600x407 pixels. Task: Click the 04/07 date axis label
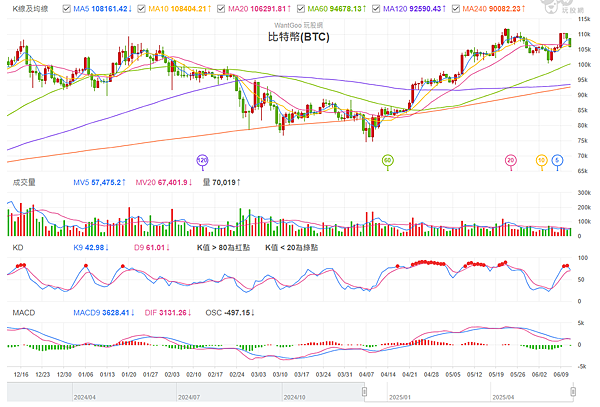tap(367, 374)
